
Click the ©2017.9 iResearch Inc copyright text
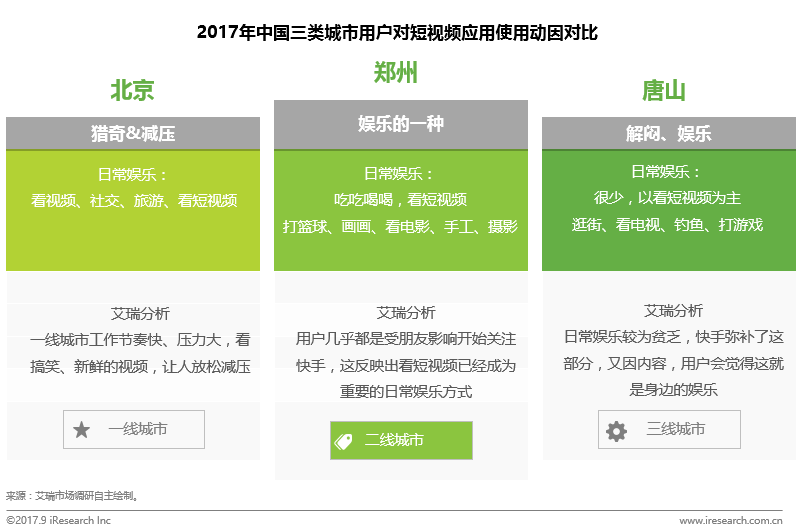[58, 520]
